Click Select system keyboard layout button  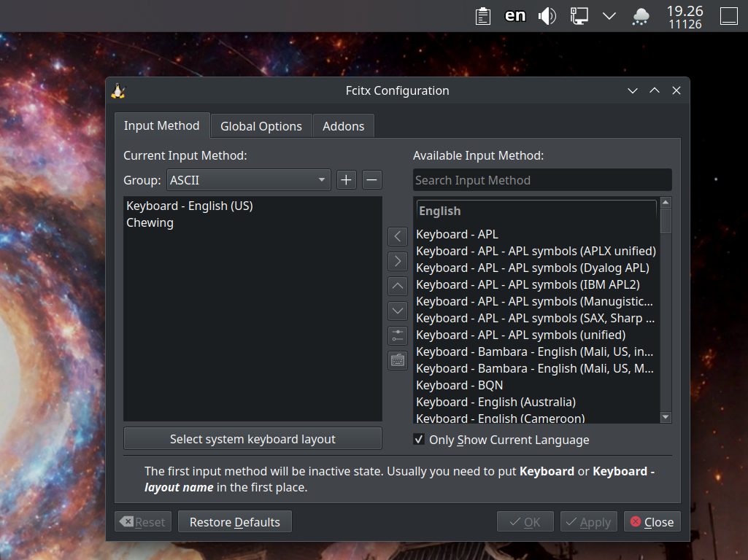pyautogui.click(x=252, y=439)
